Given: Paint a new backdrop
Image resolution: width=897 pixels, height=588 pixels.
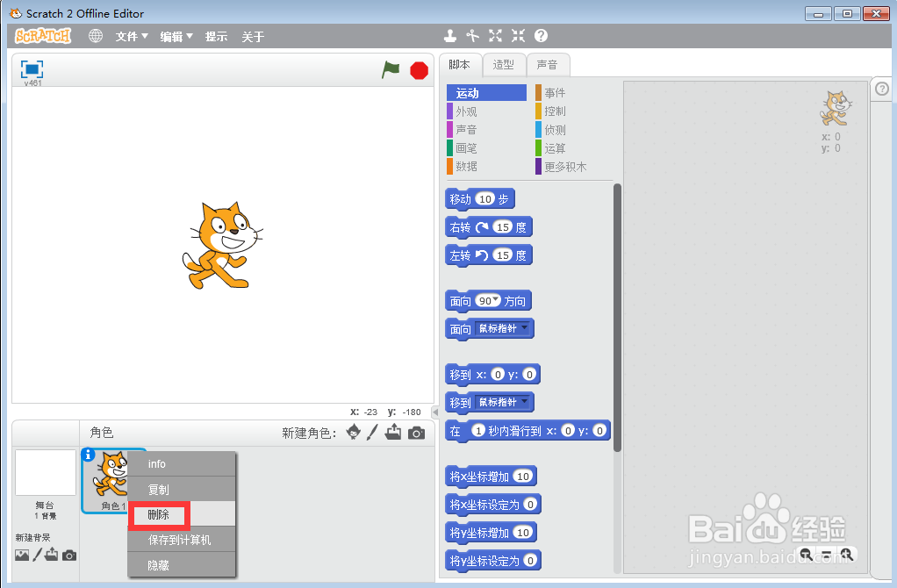Looking at the screenshot, I should [37, 555].
